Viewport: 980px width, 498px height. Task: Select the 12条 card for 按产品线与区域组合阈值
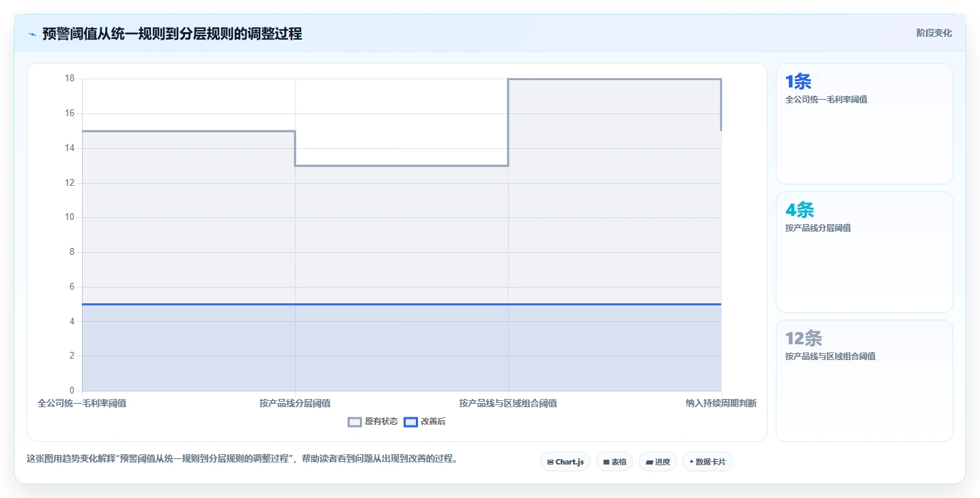pyautogui.click(x=865, y=381)
